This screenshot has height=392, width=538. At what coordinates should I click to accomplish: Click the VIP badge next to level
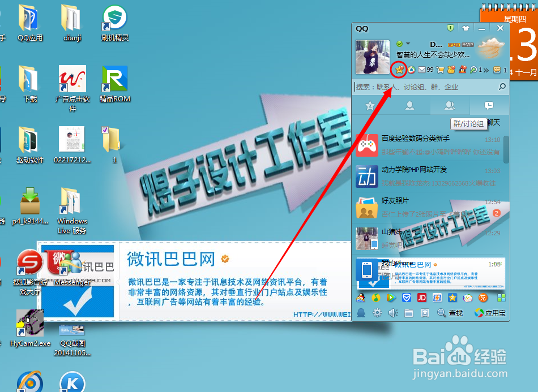pyautogui.click(x=468, y=45)
